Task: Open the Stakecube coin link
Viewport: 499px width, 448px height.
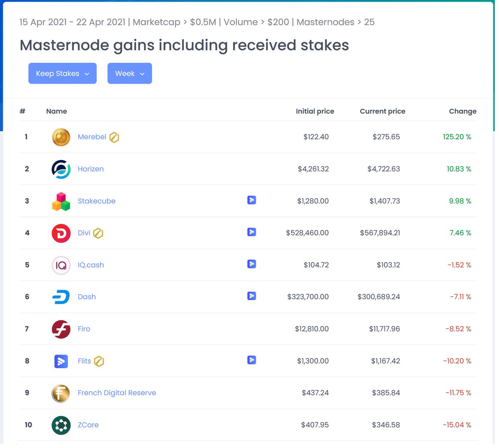Action: [x=96, y=201]
